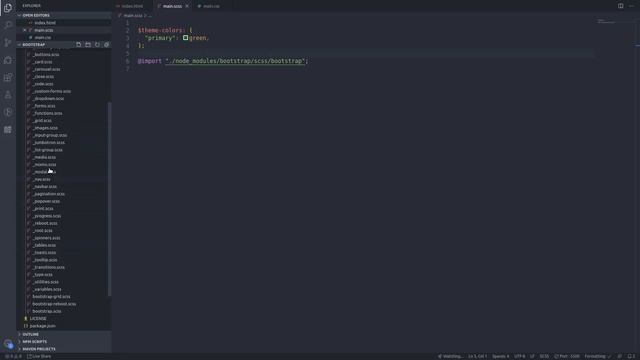This screenshot has width=640, height=360.
Task: Open _input-group.scss in the explorer
Action: (50, 136)
